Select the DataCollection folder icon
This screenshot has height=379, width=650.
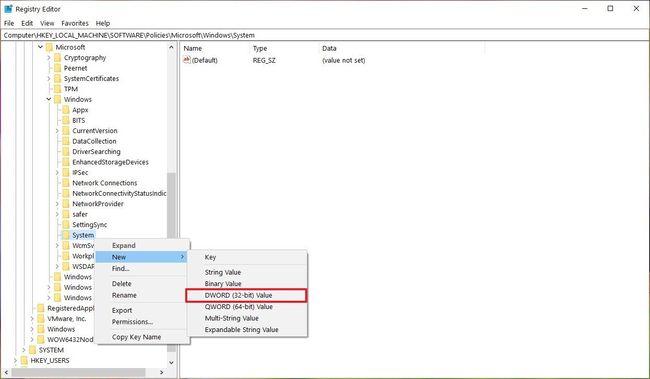[x=66, y=141]
